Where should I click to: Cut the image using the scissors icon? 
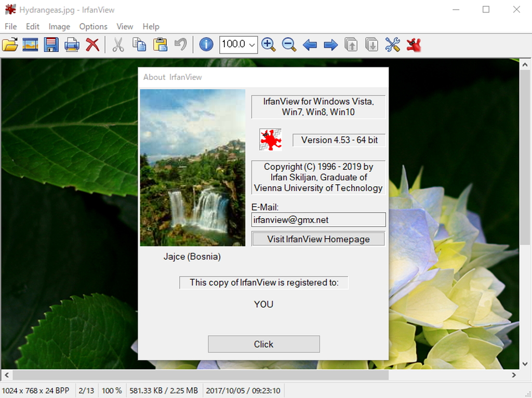point(118,45)
